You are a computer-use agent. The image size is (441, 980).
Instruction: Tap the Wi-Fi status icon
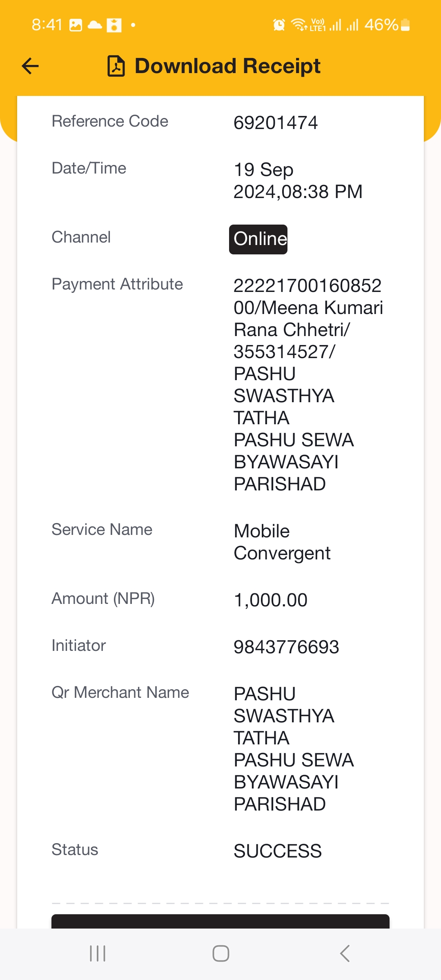coord(299,25)
